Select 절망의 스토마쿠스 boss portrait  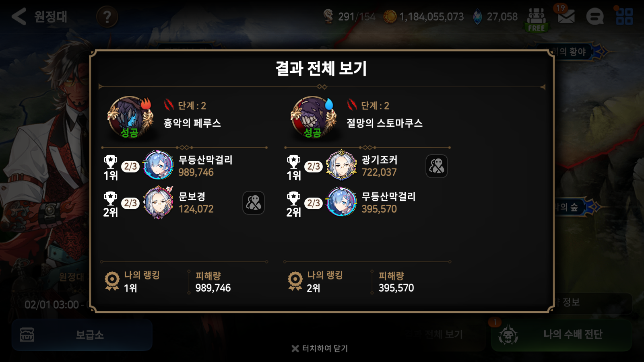click(314, 117)
